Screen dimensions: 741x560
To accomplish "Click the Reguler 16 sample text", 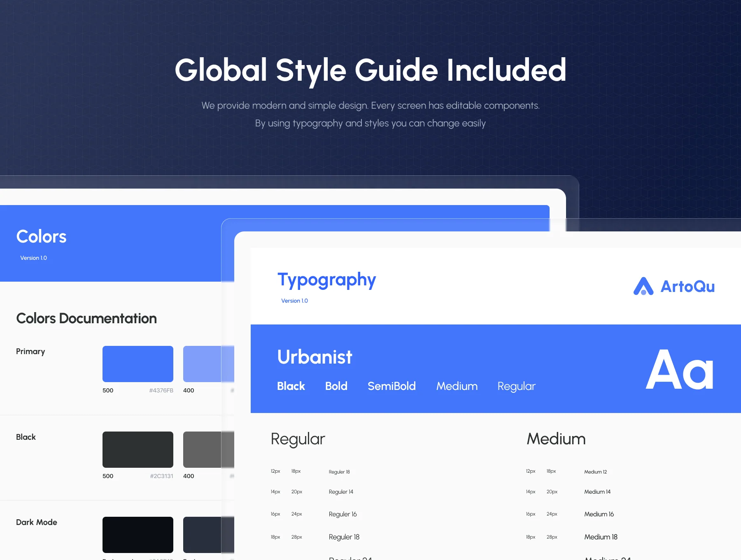I will point(343,514).
